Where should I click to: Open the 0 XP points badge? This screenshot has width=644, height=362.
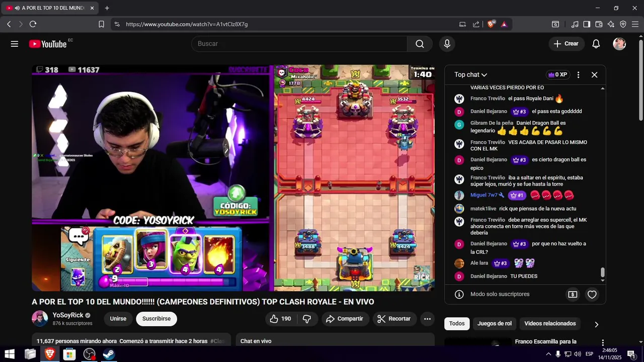(558, 74)
